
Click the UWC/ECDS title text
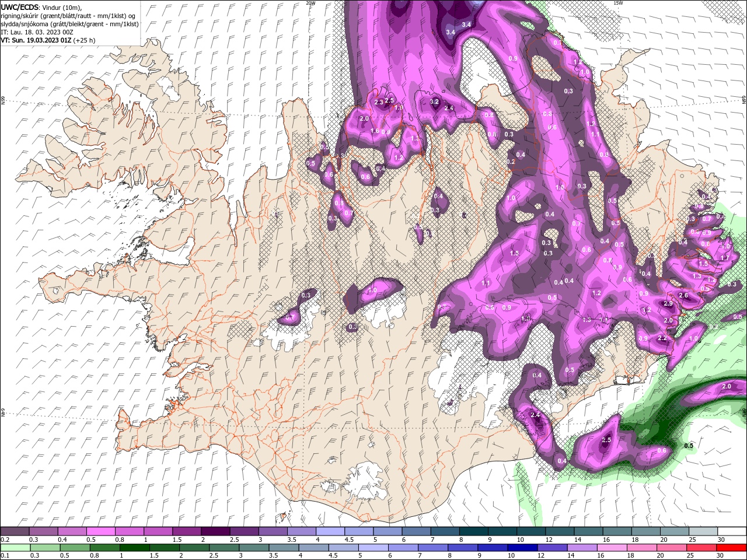coord(19,7)
